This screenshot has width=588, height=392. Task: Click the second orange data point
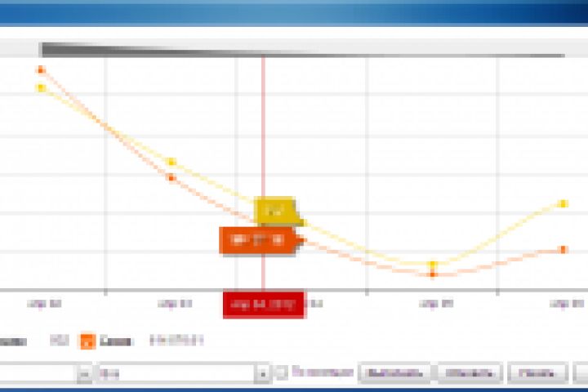click(x=171, y=178)
